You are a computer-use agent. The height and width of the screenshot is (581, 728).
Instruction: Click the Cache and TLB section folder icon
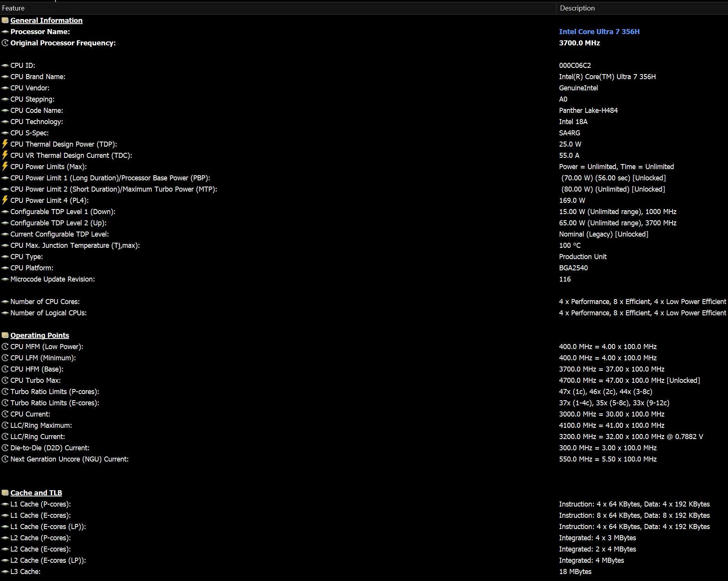5,493
